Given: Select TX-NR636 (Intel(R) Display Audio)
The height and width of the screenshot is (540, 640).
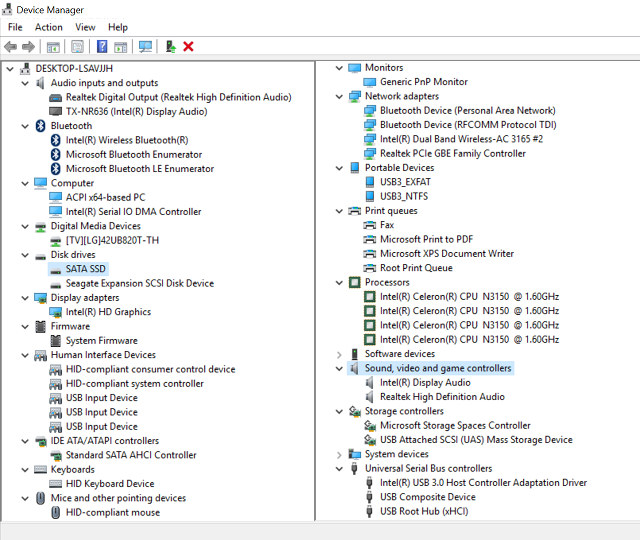Looking at the screenshot, I should coord(137,111).
